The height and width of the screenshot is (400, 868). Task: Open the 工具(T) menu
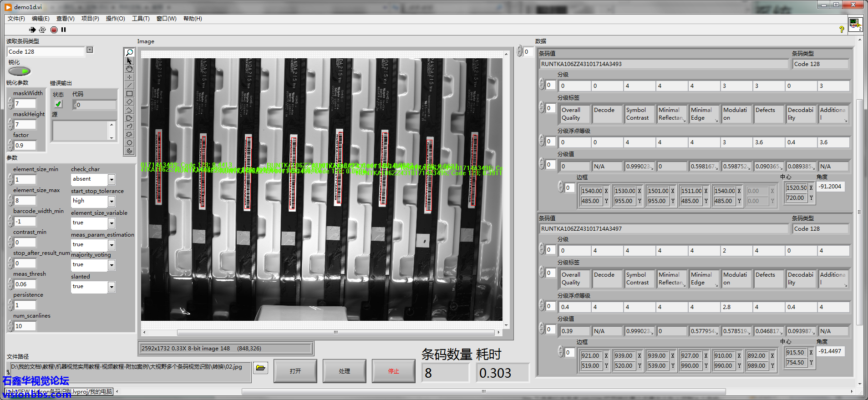[141, 19]
